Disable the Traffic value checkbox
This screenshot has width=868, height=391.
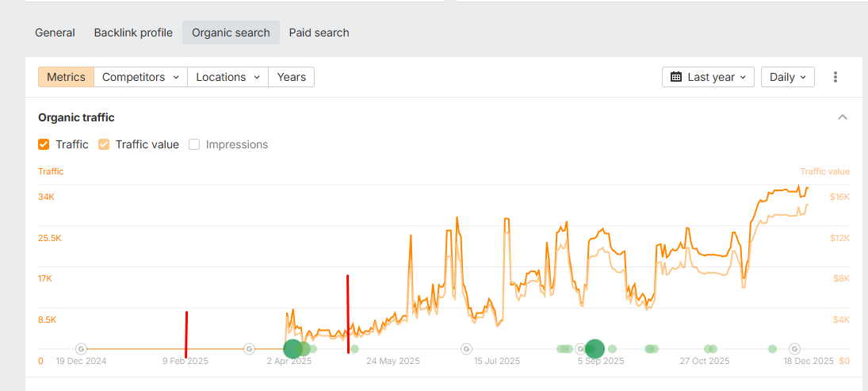[x=104, y=144]
